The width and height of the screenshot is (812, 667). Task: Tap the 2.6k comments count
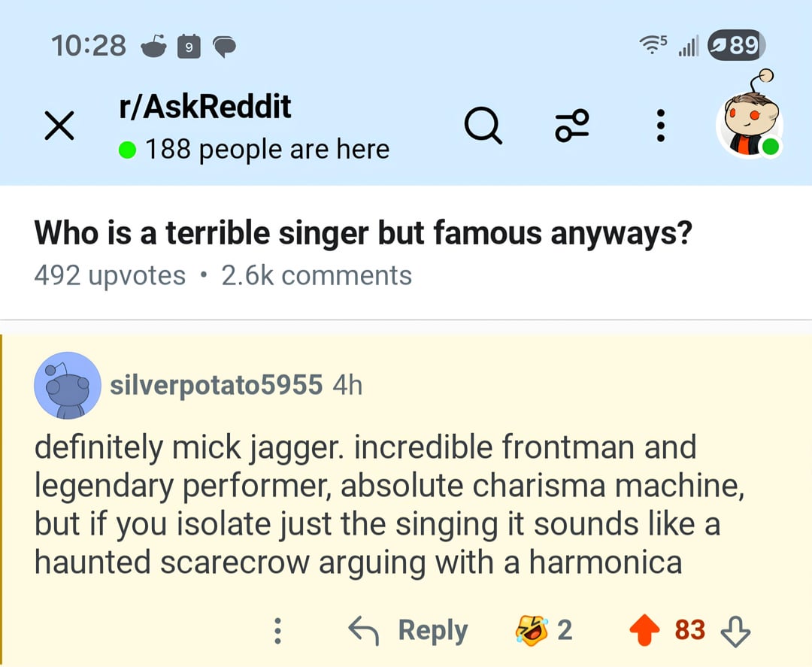317,275
